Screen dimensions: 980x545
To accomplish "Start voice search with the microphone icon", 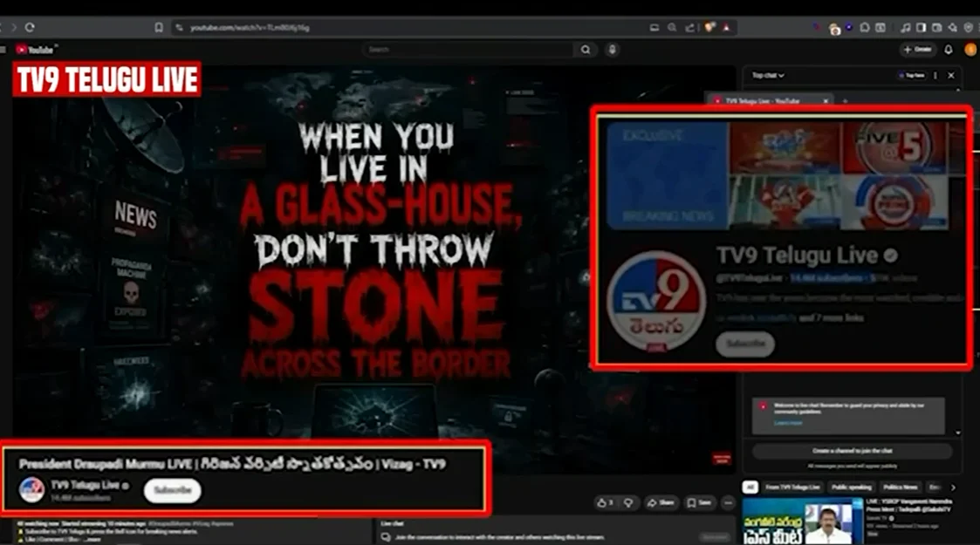I will point(613,50).
